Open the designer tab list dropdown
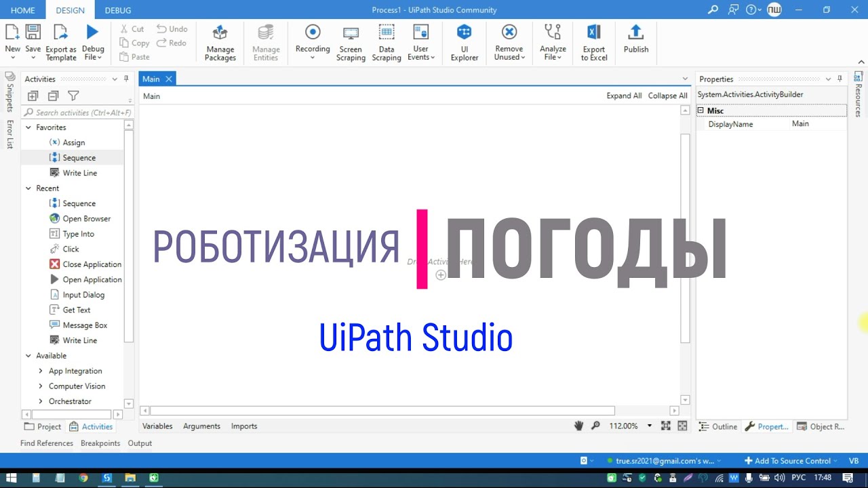 (685, 79)
